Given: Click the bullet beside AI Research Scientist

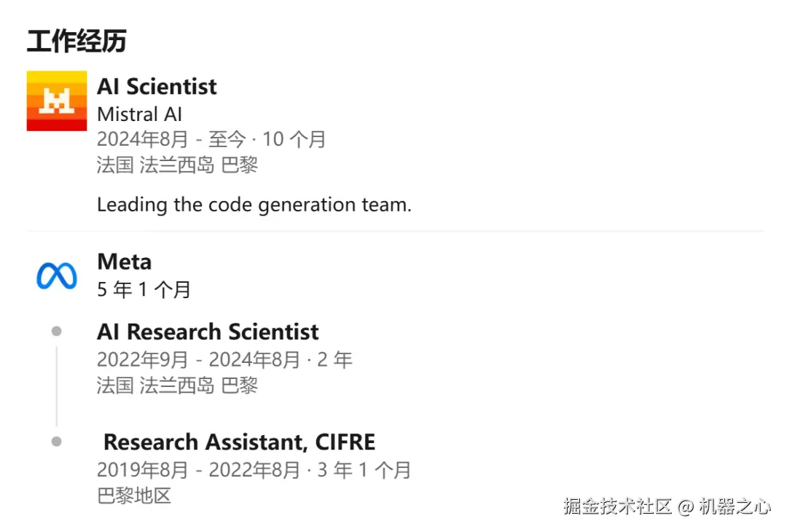Looking at the screenshot, I should (57, 332).
